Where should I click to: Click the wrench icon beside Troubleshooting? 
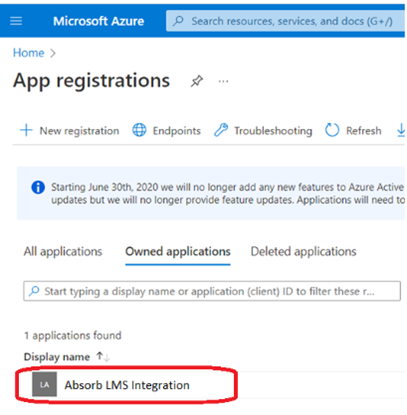tap(221, 130)
